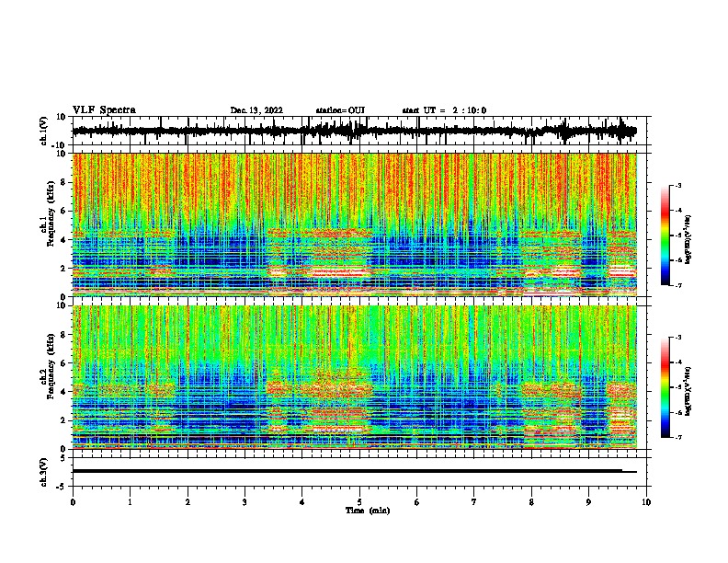
Task: Click the ch.1 color bar units label
Action: tap(688, 240)
